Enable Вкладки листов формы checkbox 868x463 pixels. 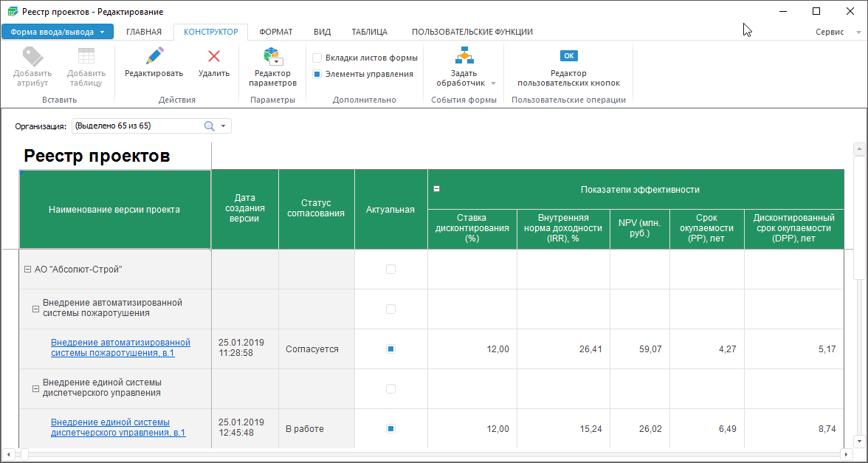[317, 58]
